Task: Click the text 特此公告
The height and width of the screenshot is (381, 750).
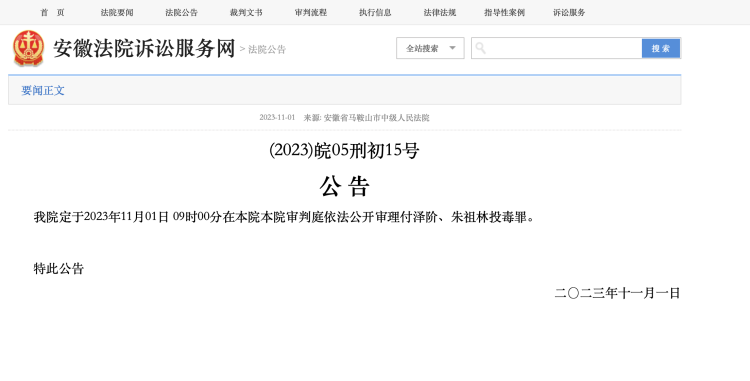Action: (x=59, y=269)
